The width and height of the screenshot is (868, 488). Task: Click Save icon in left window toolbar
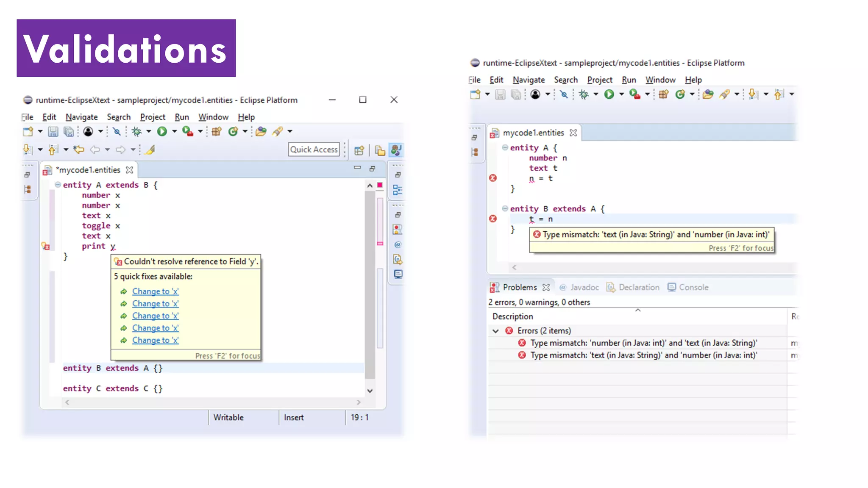[53, 132]
